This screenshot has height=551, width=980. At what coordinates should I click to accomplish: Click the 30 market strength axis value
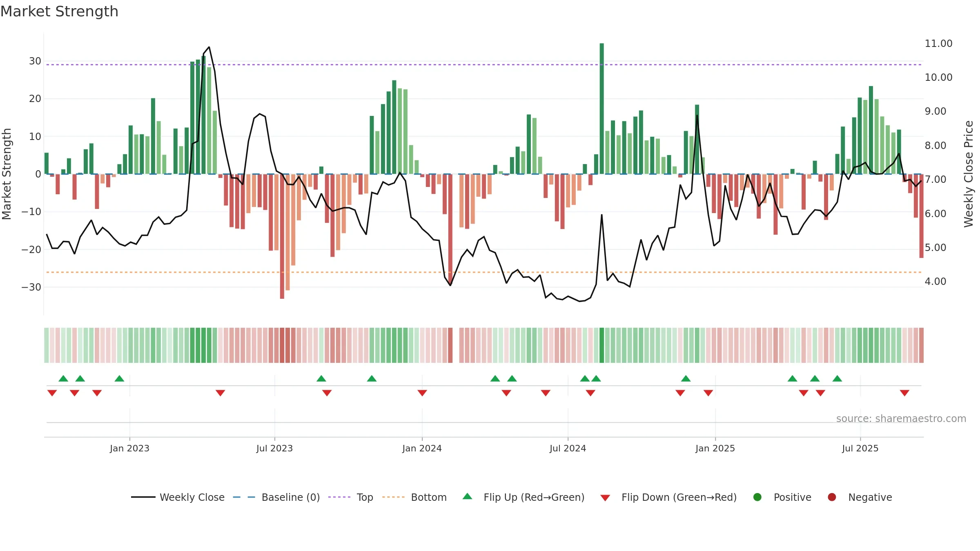(35, 61)
